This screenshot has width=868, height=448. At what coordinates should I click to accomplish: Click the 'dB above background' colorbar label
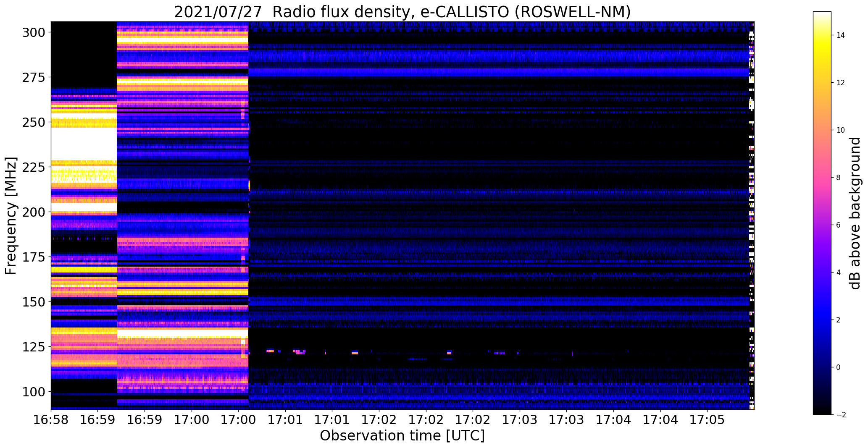pos(855,213)
